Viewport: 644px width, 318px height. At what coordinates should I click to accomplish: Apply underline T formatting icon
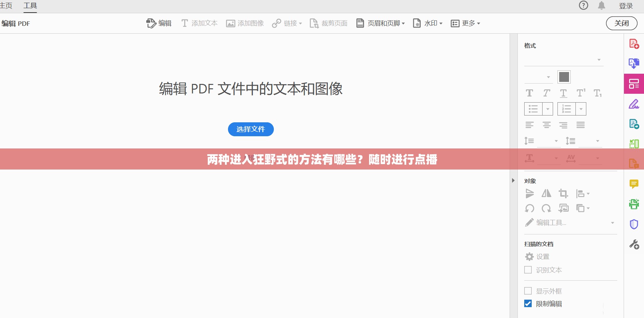[563, 93]
